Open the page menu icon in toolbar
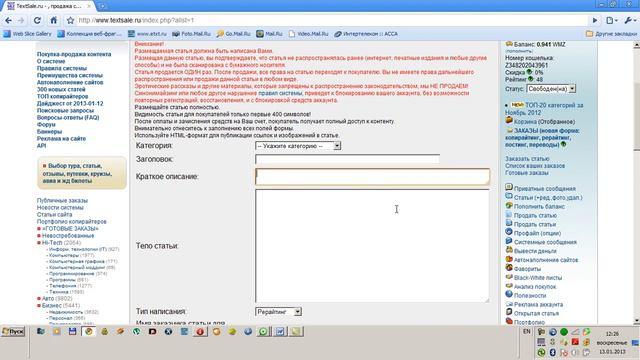 pos(611,20)
